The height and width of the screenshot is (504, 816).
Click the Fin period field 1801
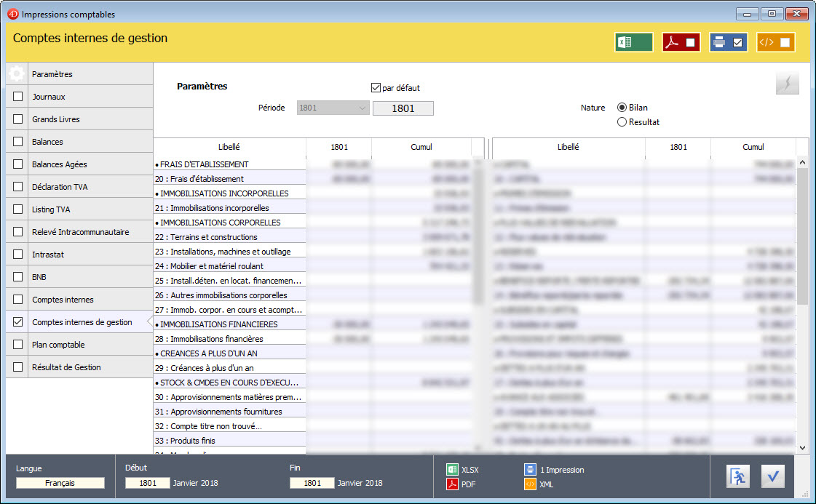tap(312, 483)
